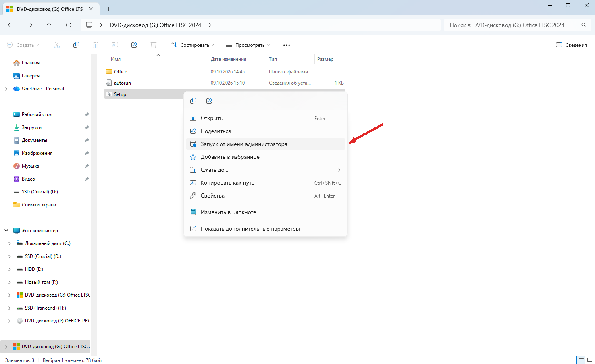This screenshot has height=364, width=595.
Task: Expand the Локальный диск (C:) node
Action: [9, 243]
